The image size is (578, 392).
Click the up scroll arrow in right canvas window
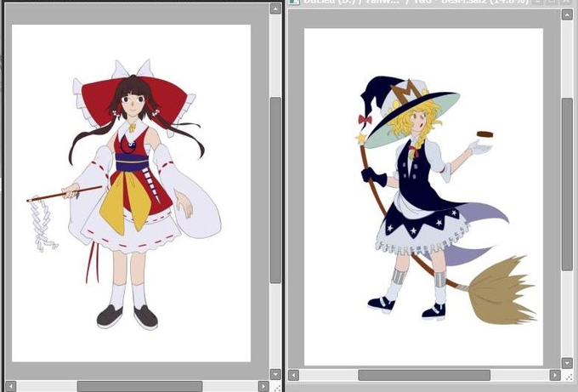click(567, 14)
